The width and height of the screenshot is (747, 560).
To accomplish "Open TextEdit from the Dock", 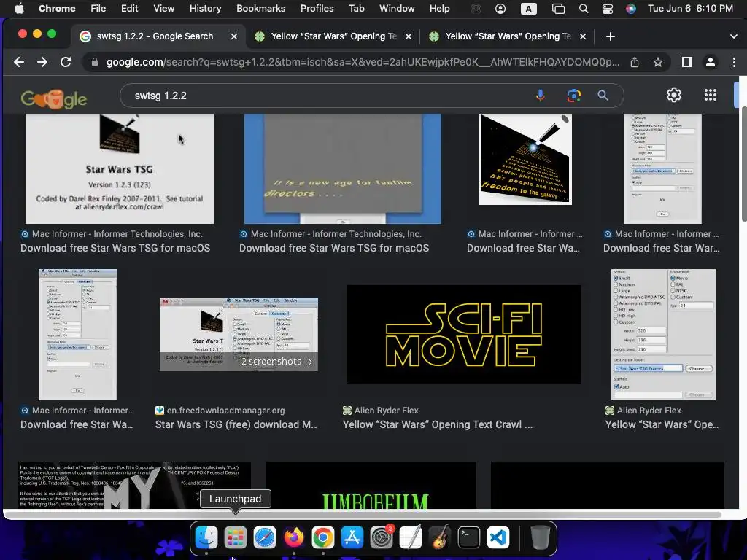I will click(411, 537).
